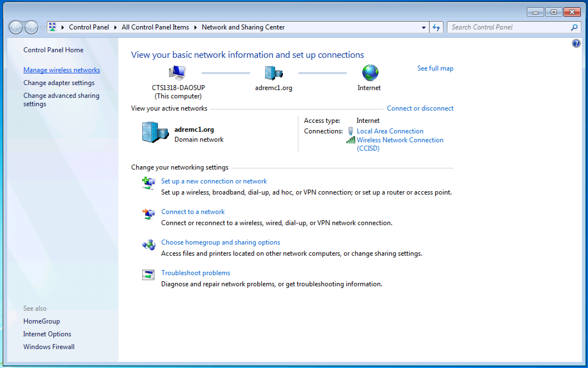Open Help with the question mark icon
The height and width of the screenshot is (368, 588).
[x=576, y=43]
